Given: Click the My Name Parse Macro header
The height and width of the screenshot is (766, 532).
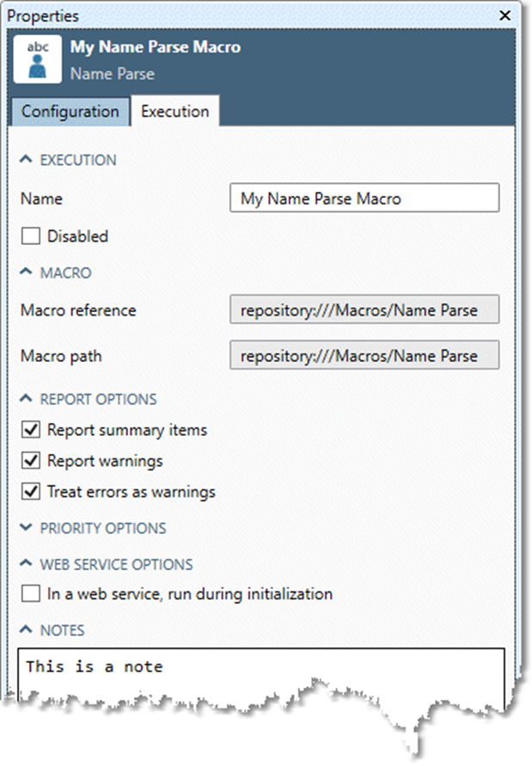Looking at the screenshot, I should (x=156, y=47).
